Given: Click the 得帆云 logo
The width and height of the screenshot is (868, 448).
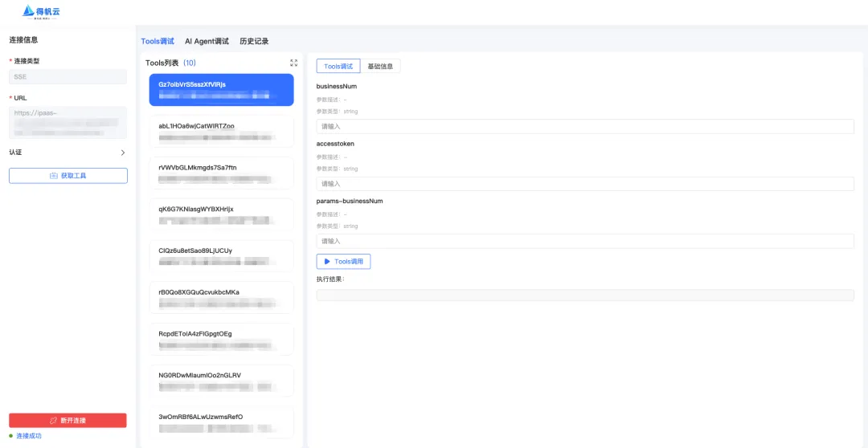Looking at the screenshot, I should click(x=40, y=11).
